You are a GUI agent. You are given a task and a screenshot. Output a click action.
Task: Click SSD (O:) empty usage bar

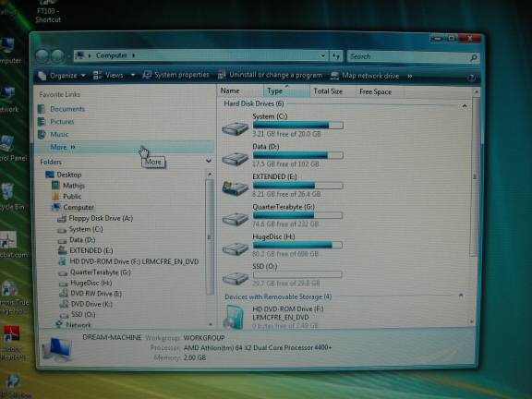(x=297, y=274)
